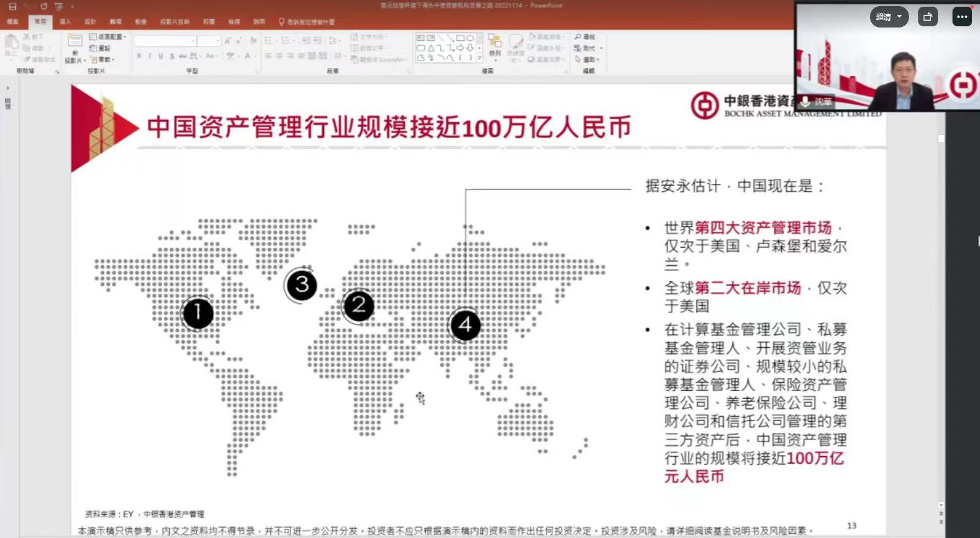980x538 pixels.
Task: Open the Slide Show ribbon tab
Action: [175, 22]
